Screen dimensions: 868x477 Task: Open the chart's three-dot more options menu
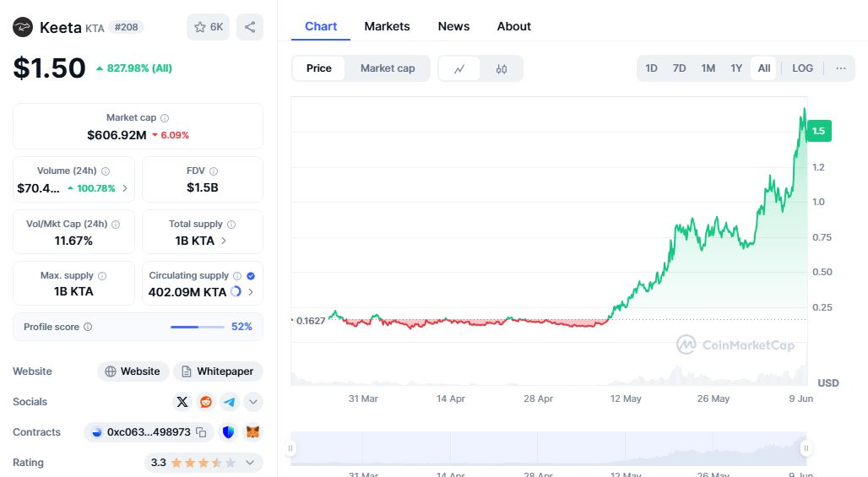pyautogui.click(x=840, y=68)
